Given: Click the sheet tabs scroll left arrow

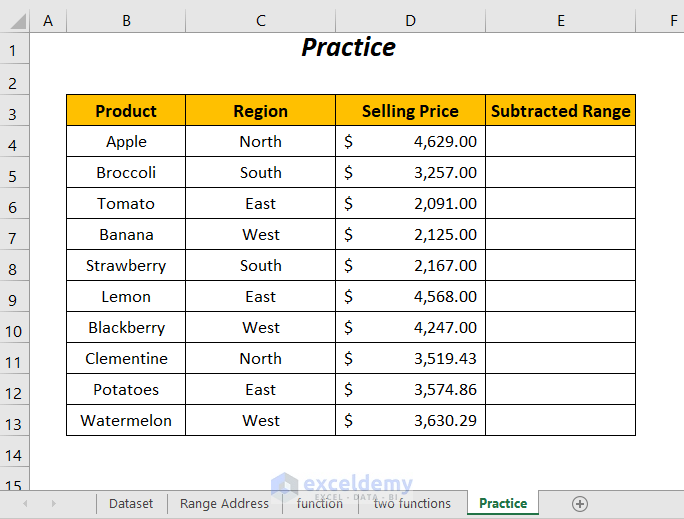Looking at the screenshot, I should click(x=24, y=503).
